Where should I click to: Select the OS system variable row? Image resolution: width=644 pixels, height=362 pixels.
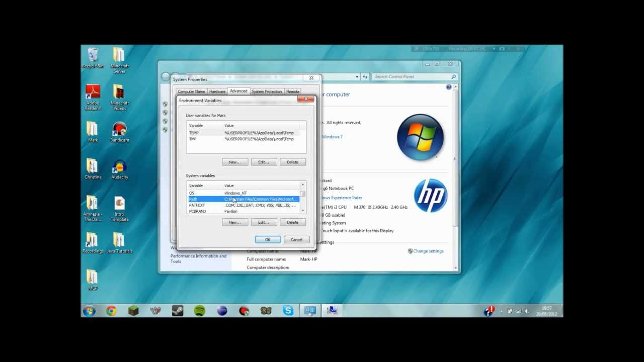pos(244,193)
